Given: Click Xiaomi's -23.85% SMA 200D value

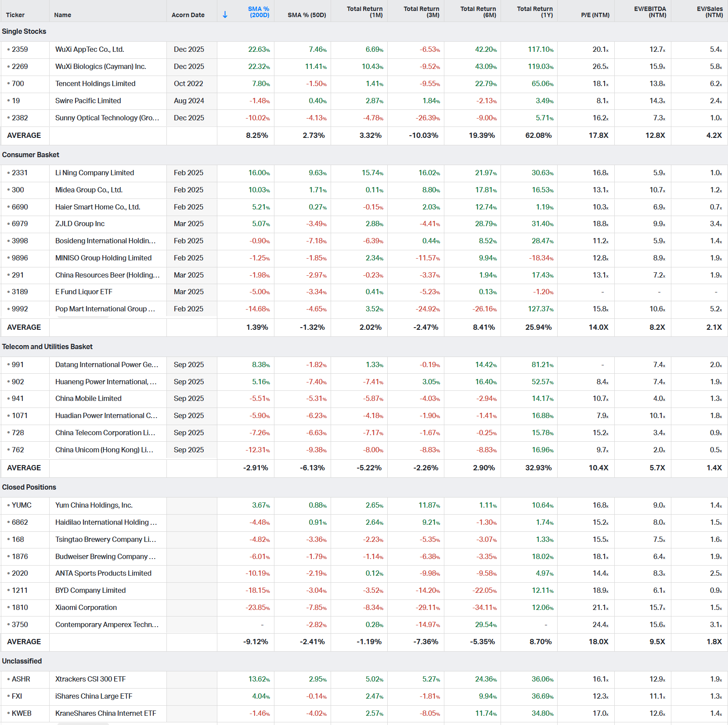Looking at the screenshot, I should point(258,608).
